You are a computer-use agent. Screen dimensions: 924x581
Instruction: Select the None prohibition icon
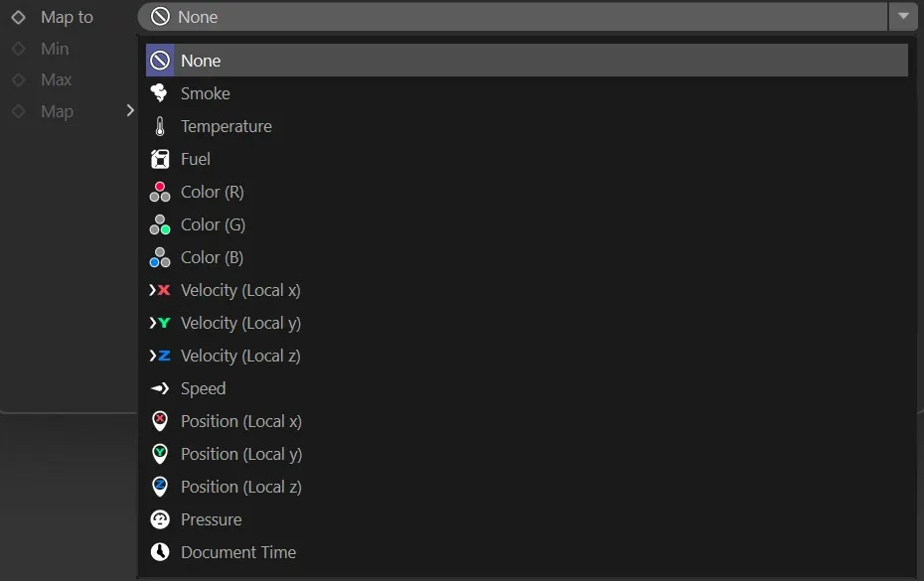point(160,60)
